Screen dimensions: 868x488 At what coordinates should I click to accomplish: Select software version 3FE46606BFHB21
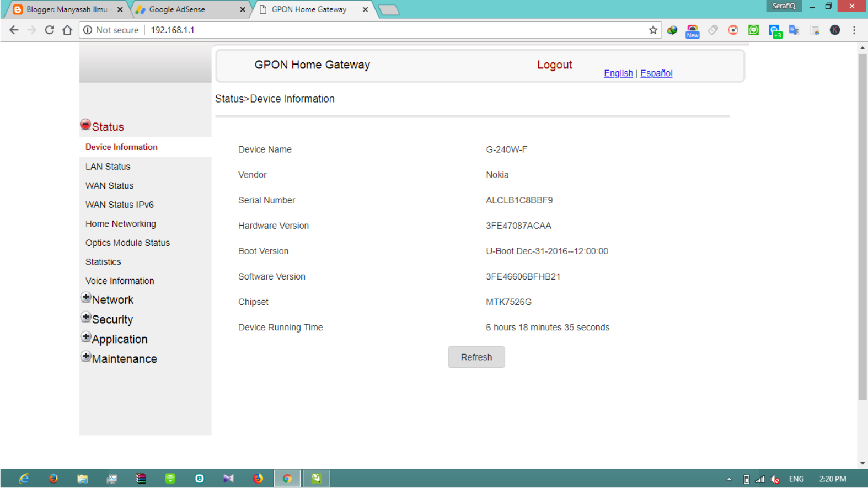pyautogui.click(x=523, y=276)
